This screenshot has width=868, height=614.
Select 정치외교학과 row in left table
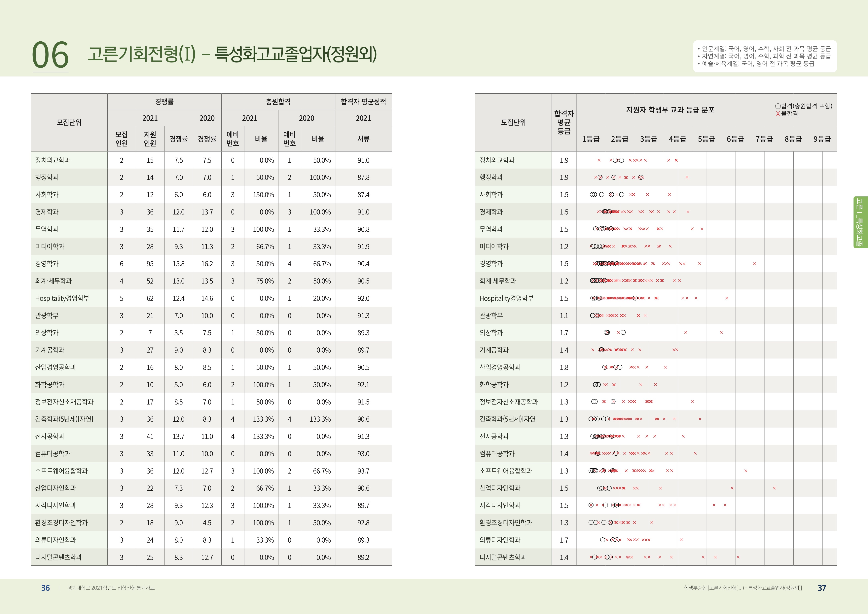pos(53,160)
